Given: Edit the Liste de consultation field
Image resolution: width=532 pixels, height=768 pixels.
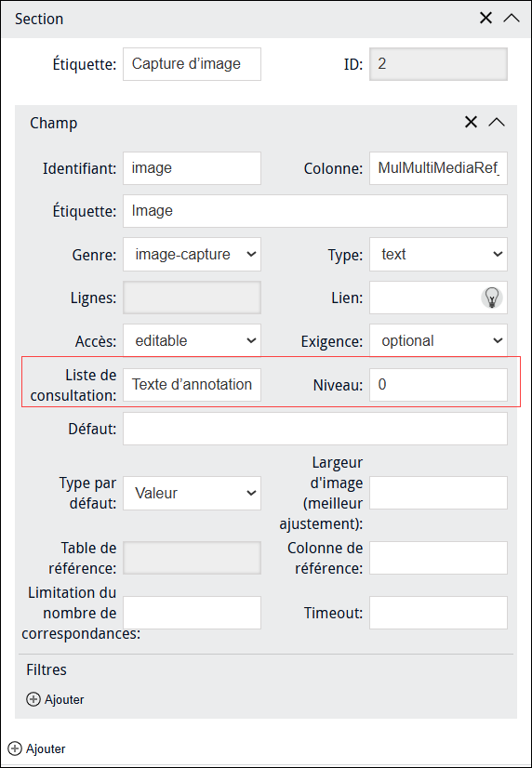Looking at the screenshot, I should (x=192, y=385).
